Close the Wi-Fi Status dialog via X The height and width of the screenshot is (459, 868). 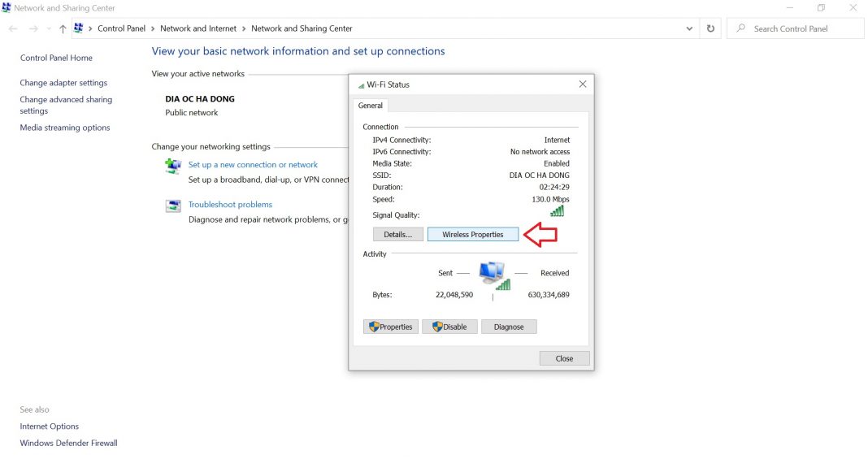coord(583,84)
